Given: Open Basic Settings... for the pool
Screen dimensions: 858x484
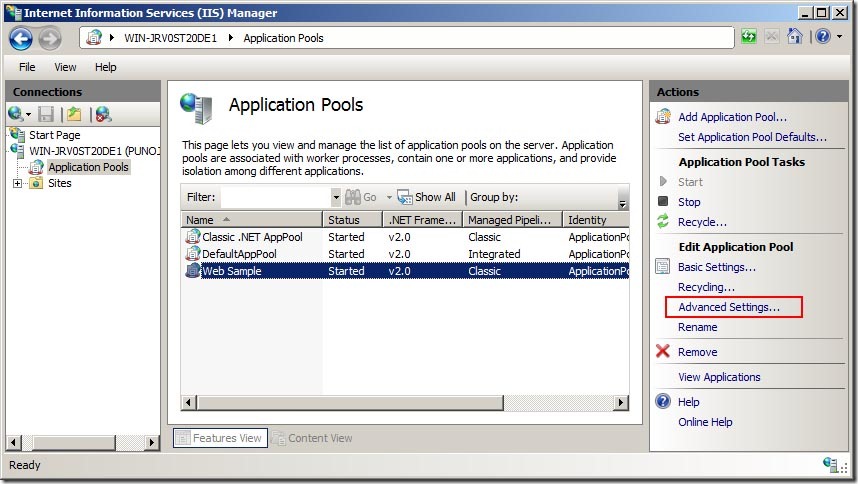Looking at the screenshot, I should pos(717,267).
